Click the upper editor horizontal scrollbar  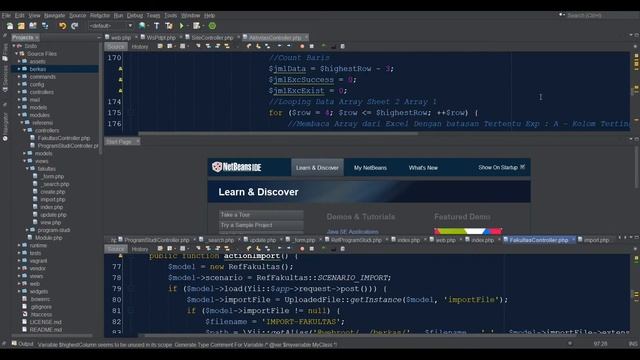pos(278,133)
